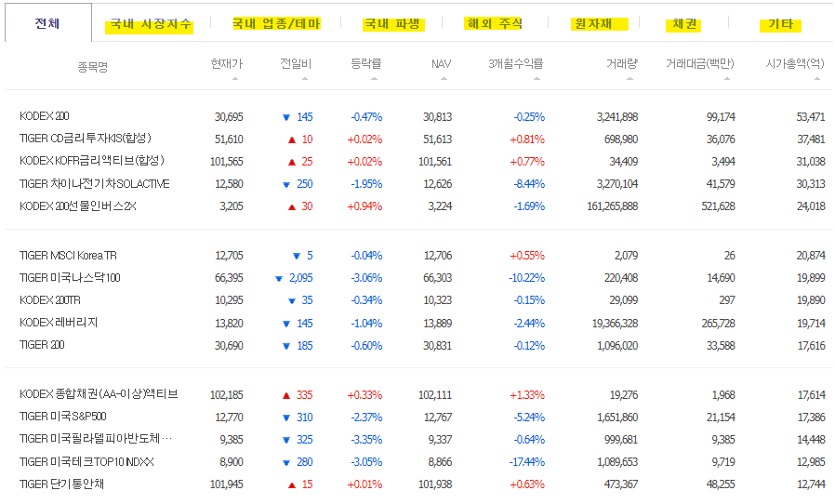Screen dimensions: 835x504
Task: Click KODEX 200 price 30,695
Action: click(x=229, y=116)
